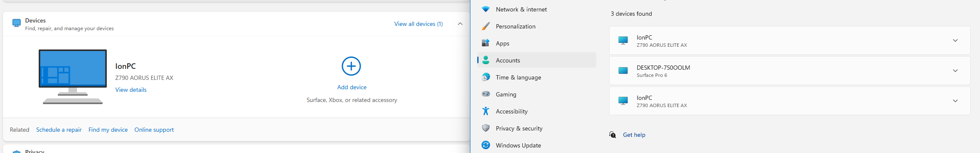Click 'Surface, Xbox, or related accessory' text

click(352, 100)
